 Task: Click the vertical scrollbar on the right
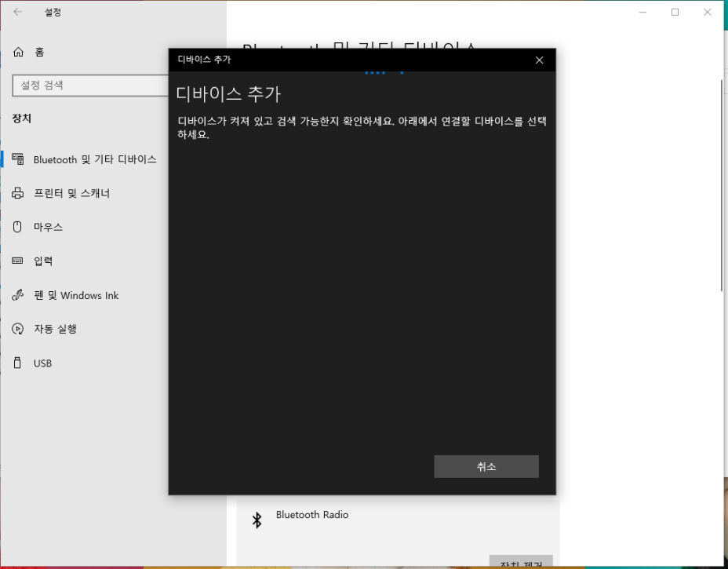click(719, 181)
